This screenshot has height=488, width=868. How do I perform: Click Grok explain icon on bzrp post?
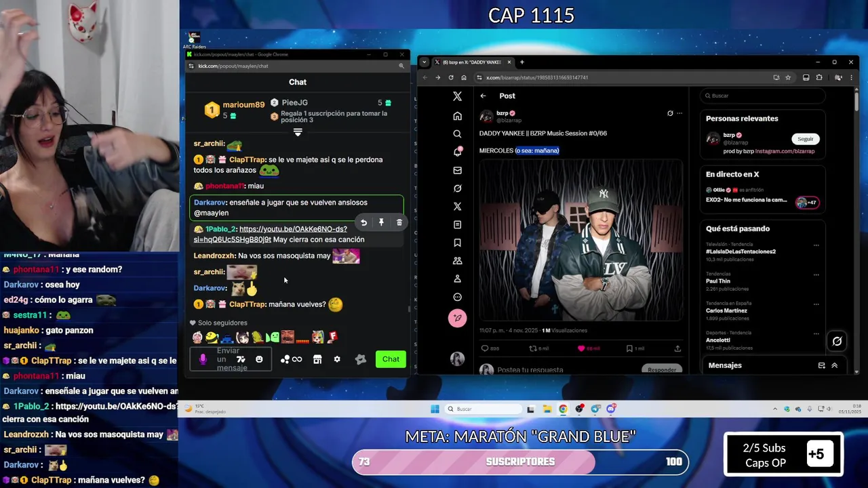pos(670,113)
